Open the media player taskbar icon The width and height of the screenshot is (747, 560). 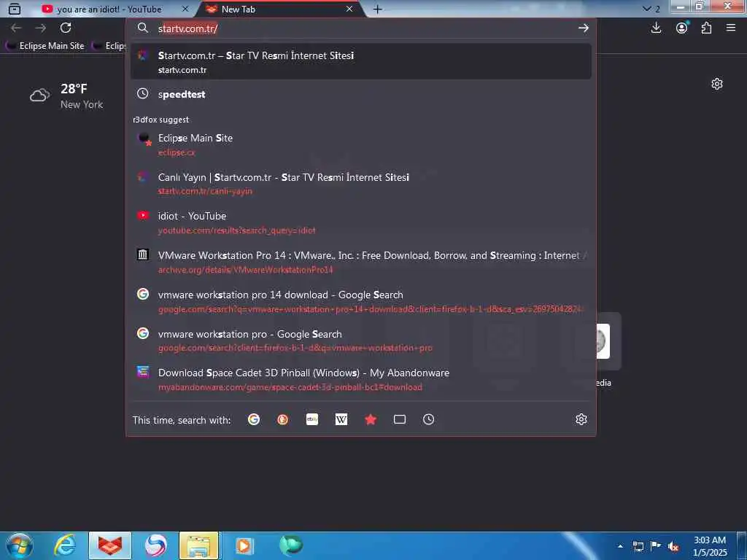pos(244,545)
